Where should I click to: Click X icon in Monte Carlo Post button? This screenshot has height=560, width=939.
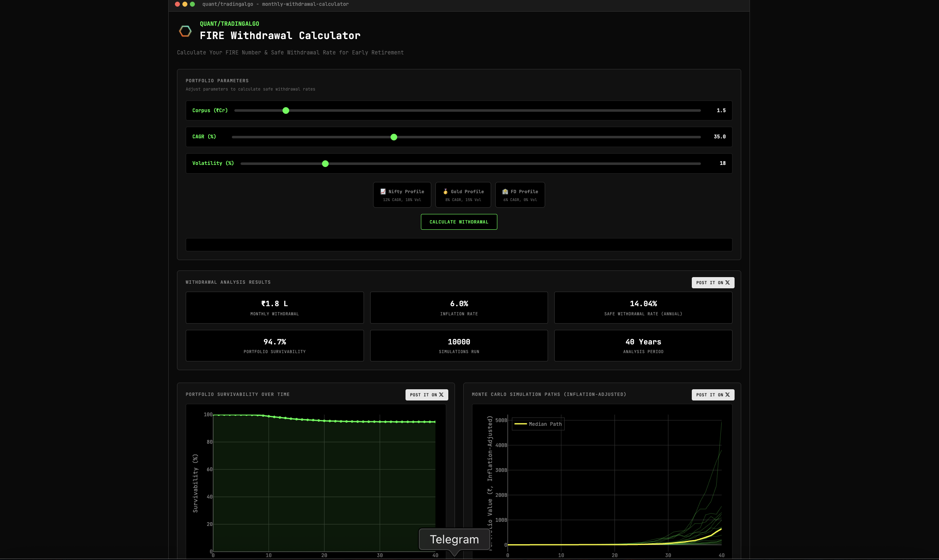(728, 395)
